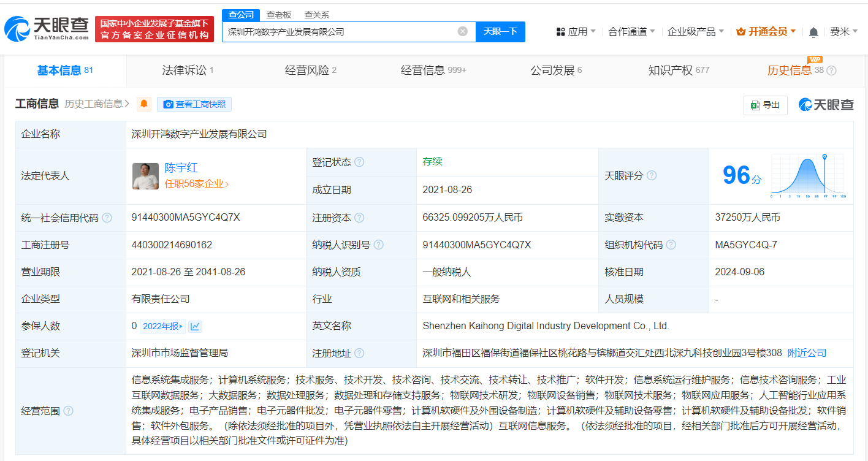Click English name Shenzhen Kaihong Digital Industry
Image resolution: width=868 pixels, height=461 pixels.
point(546,326)
